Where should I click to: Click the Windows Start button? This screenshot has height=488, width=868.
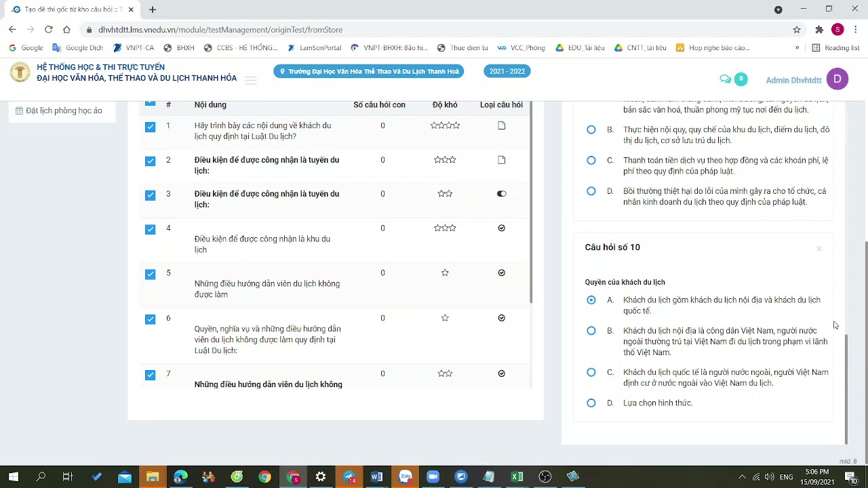13,476
